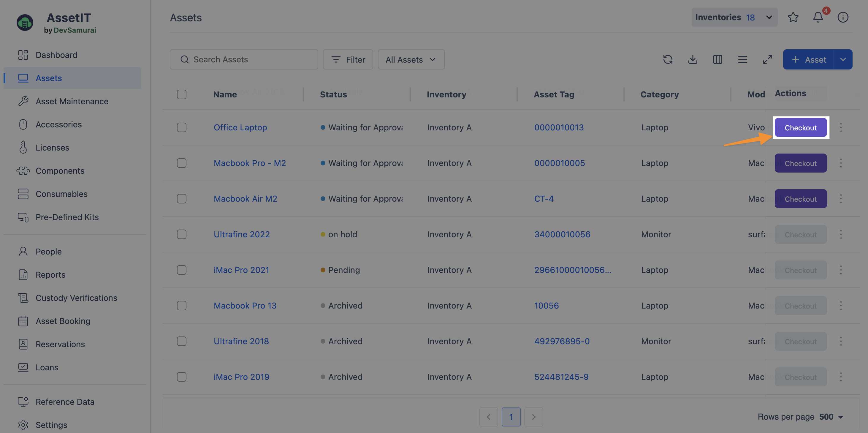Open the Rows per page dropdown

831,417
